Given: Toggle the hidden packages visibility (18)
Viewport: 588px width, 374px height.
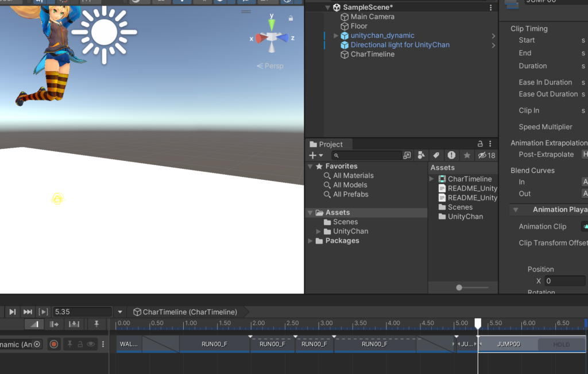Looking at the screenshot, I should pyautogui.click(x=486, y=155).
